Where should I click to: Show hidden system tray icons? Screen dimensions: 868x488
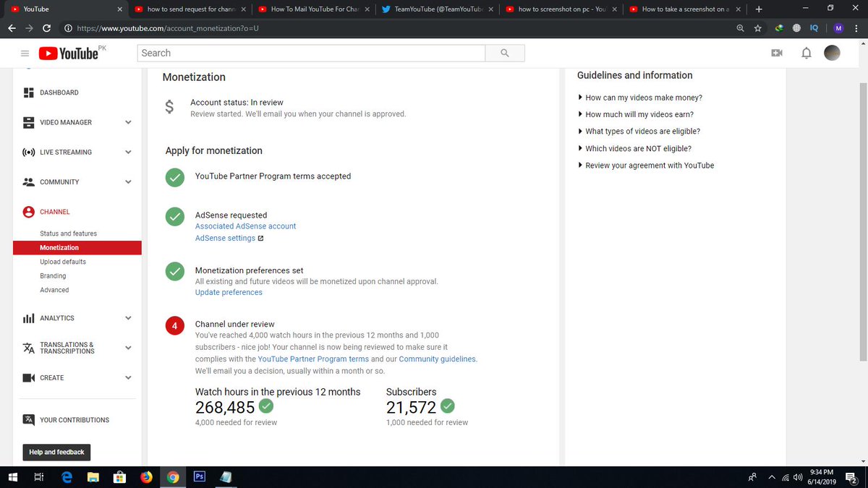tap(771, 477)
